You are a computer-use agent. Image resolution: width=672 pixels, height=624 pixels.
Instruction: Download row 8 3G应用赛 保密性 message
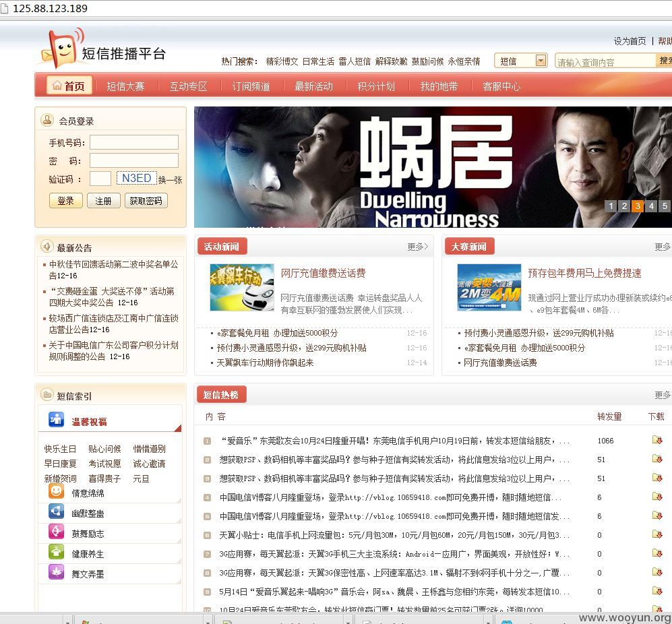point(657,571)
